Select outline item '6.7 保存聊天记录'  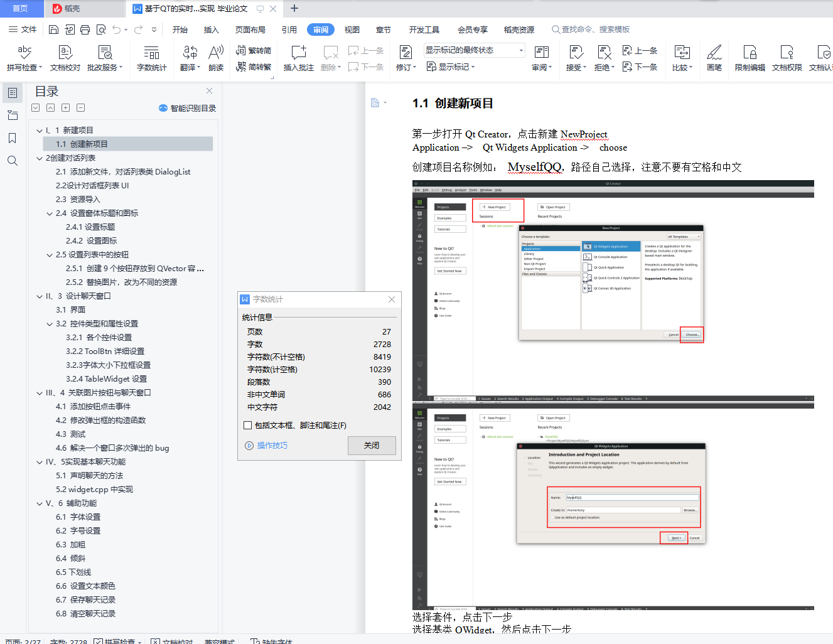tap(85, 600)
